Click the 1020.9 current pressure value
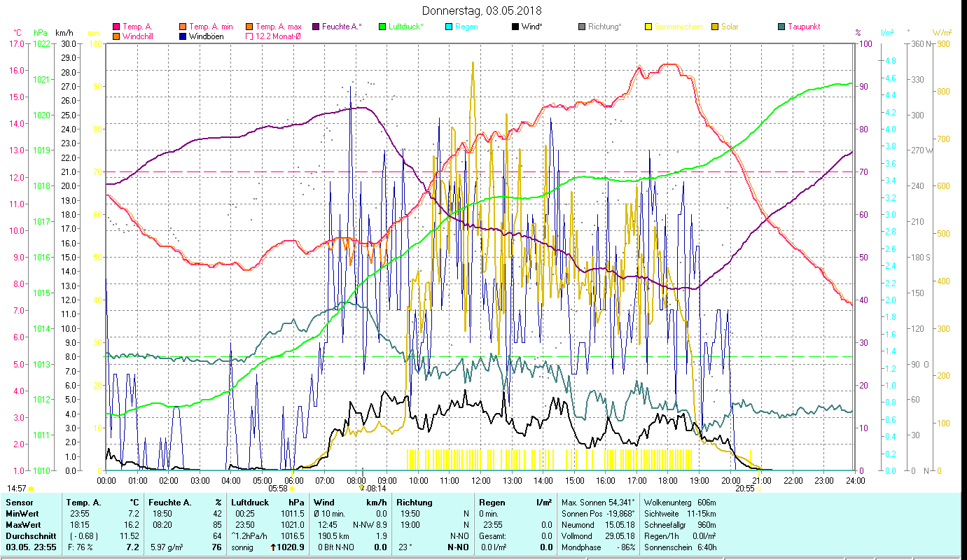Viewport: 967px width, 560px height. click(292, 547)
